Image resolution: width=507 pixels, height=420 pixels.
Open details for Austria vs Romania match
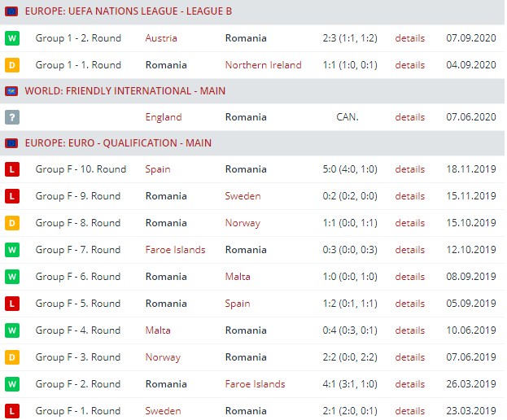(x=409, y=38)
